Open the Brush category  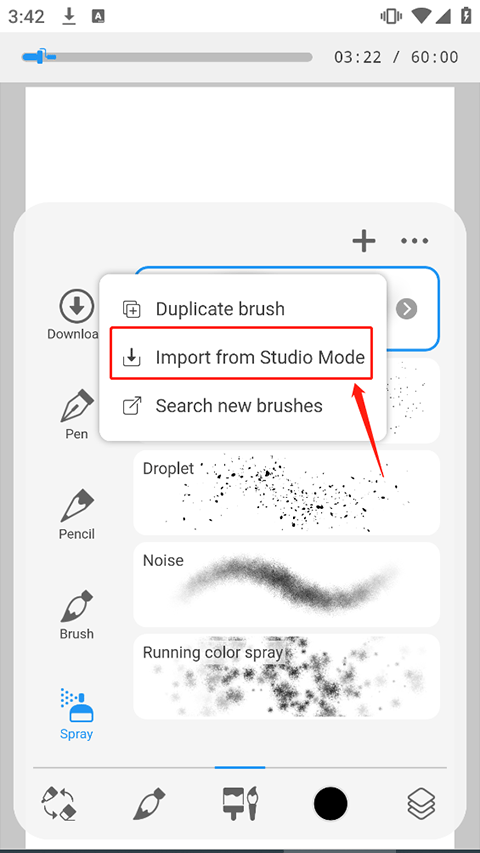pos(77,615)
